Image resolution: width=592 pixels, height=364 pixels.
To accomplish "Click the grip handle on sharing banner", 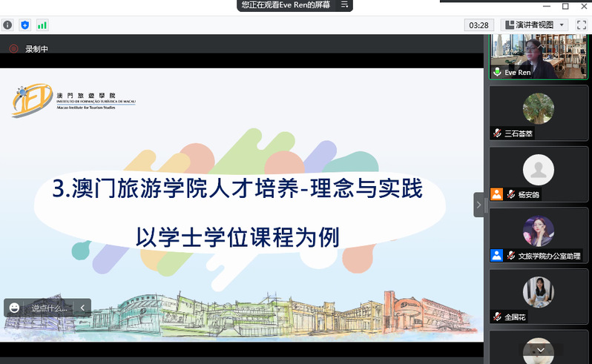I will tap(344, 4).
